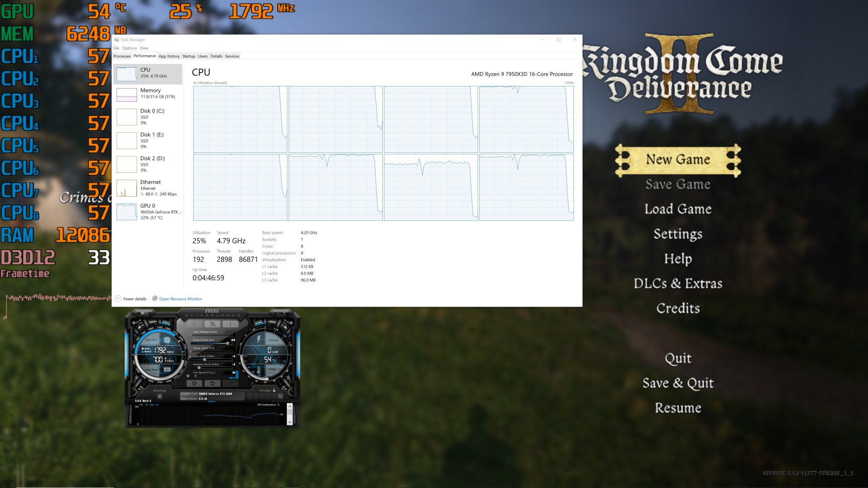Click the Afterburner info button
The image size is (868, 488).
[x=230, y=324]
